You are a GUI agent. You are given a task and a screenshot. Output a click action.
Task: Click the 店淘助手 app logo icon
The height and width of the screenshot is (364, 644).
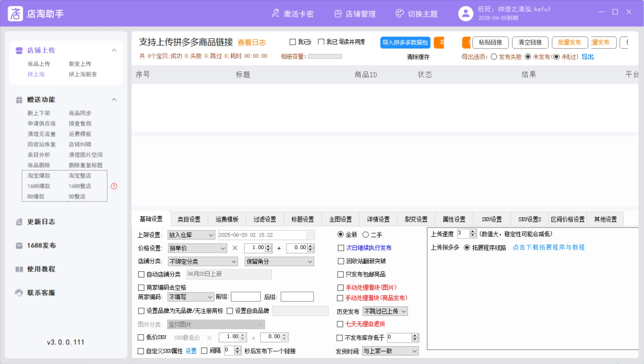point(15,14)
